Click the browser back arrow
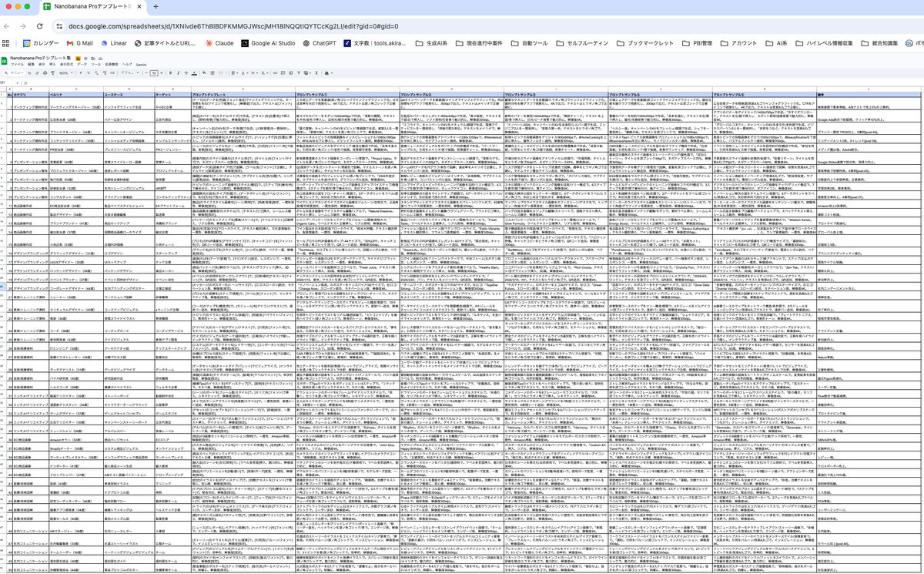Image resolution: width=924 pixels, height=574 pixels. (x=8, y=25)
